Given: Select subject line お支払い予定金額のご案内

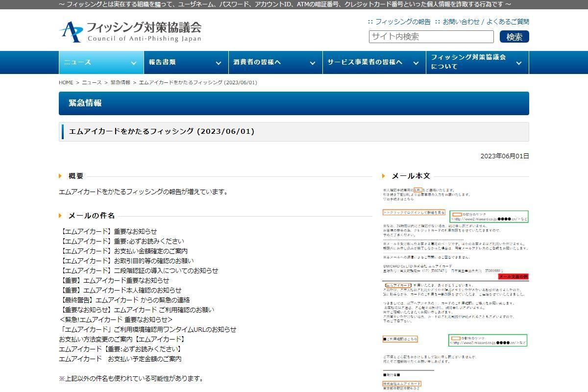Looking at the screenshot, I should (x=120, y=359).
